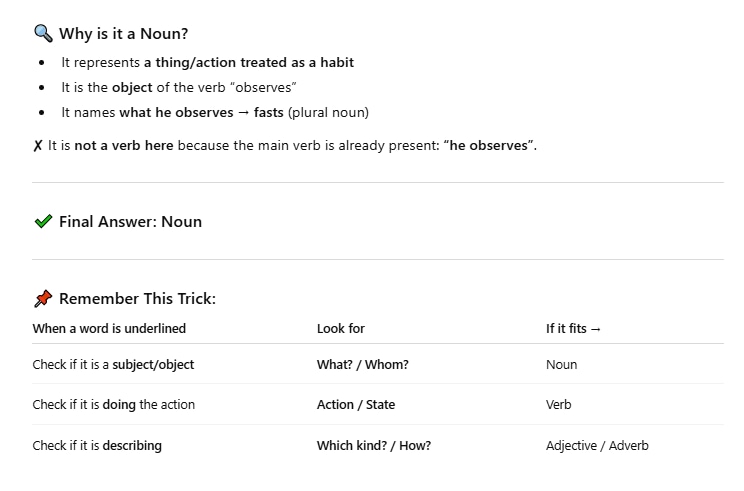Screen dimensions: 744x491
Task: Click the bold phrase 'he observes' in quotes
Action: 488,145
